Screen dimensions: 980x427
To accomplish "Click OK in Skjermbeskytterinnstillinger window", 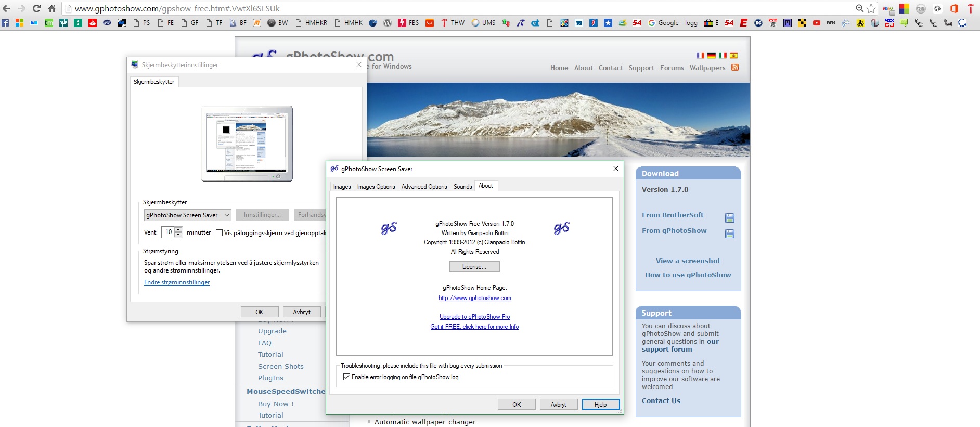I will 260,312.
